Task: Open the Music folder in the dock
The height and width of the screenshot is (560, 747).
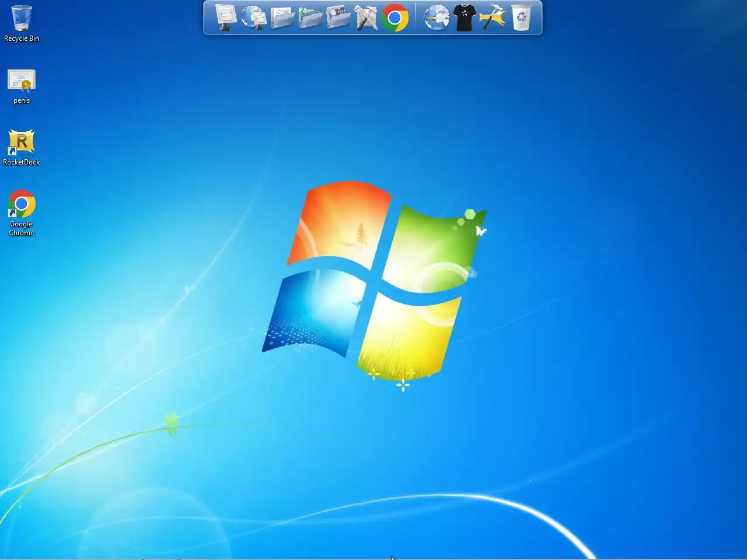Action: pyautogui.click(x=310, y=17)
